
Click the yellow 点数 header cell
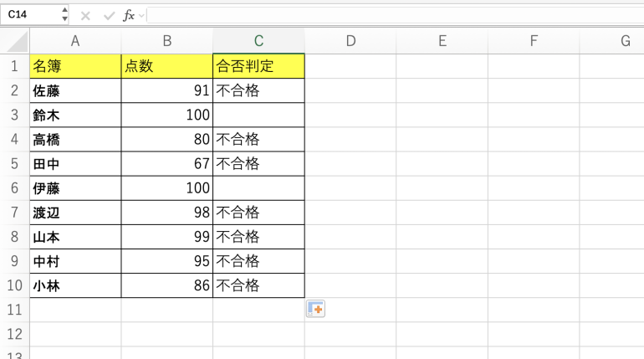(x=167, y=66)
